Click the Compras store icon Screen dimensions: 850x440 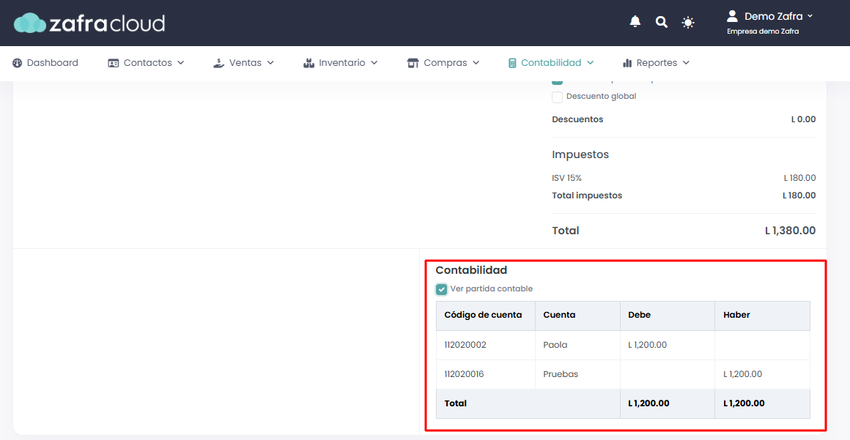pyautogui.click(x=413, y=63)
